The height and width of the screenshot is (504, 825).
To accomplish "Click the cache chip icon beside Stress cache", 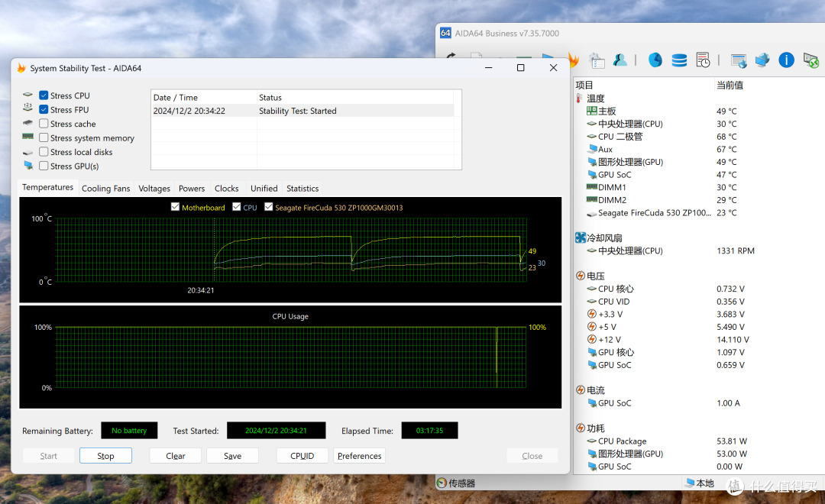I will point(28,123).
